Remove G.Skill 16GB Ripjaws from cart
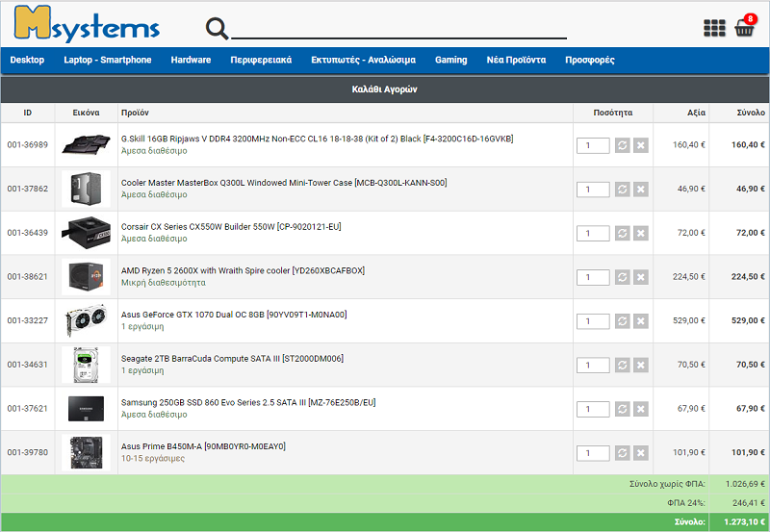 pos(640,145)
